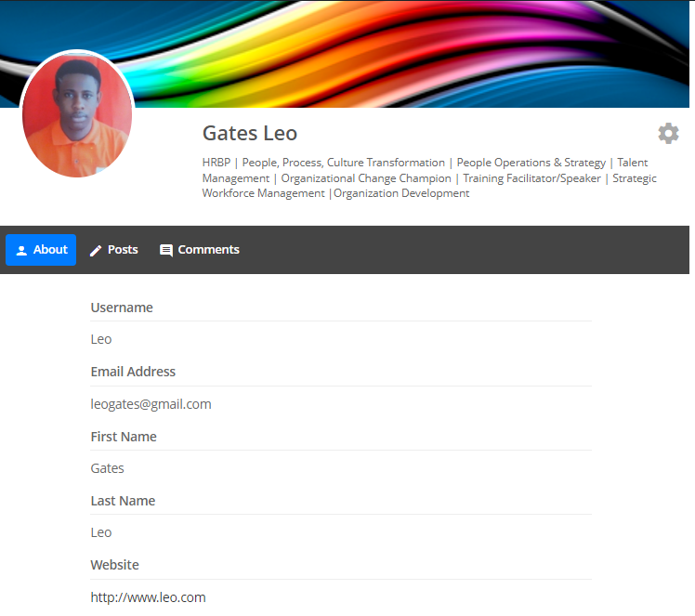The height and width of the screenshot is (616, 695).
Task: Open the Comments tab
Action: pyautogui.click(x=200, y=250)
